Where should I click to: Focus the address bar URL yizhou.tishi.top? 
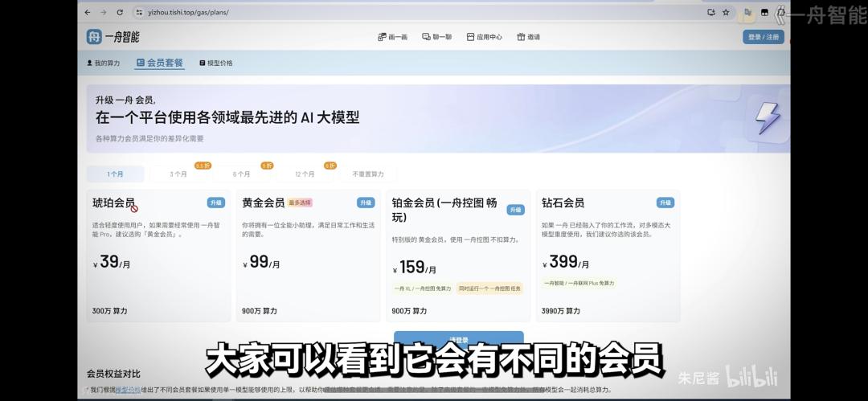[x=189, y=12]
